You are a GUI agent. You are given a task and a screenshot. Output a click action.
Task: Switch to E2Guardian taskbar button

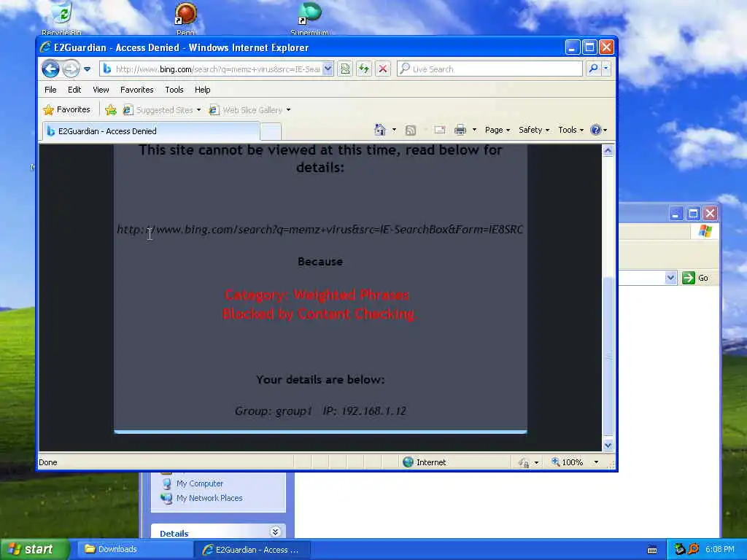tap(252, 550)
